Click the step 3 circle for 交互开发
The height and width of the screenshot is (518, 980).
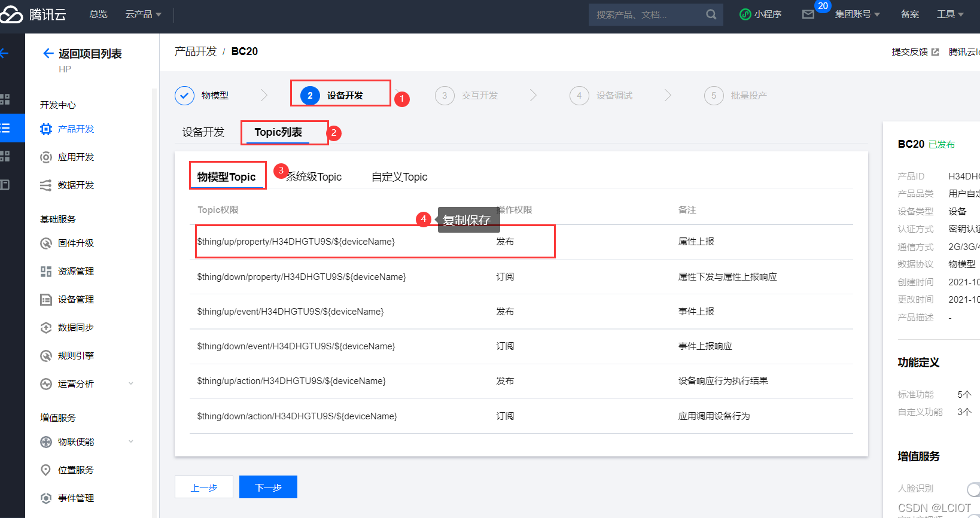click(x=445, y=95)
